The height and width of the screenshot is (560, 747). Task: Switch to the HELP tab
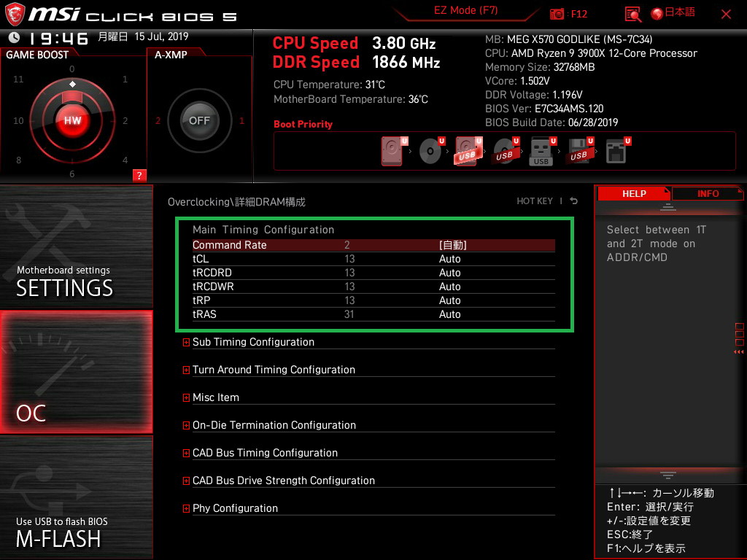634,193
